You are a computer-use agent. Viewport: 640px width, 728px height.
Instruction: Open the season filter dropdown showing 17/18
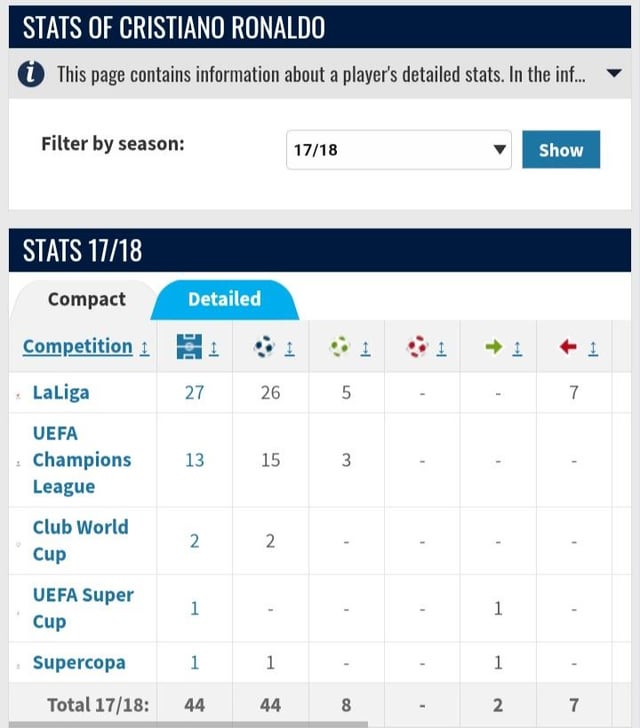[399, 150]
